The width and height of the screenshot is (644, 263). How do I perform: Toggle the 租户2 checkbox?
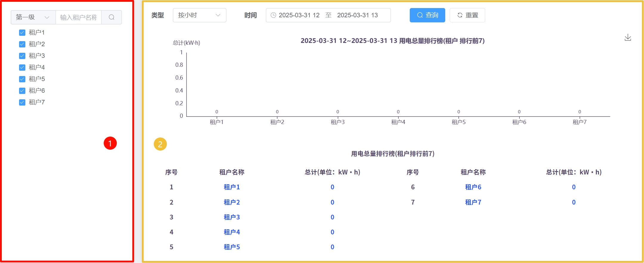(22, 44)
